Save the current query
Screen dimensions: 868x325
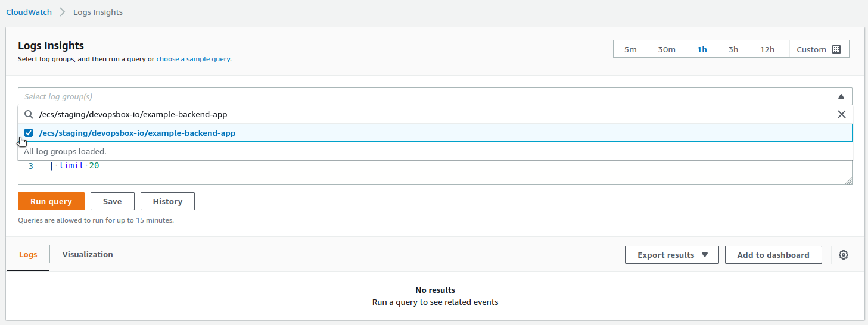point(113,201)
